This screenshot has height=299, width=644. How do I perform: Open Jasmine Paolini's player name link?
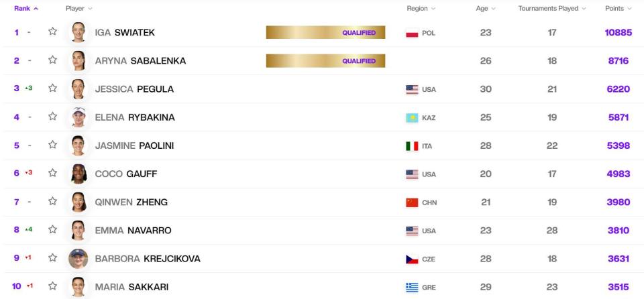[x=134, y=145]
